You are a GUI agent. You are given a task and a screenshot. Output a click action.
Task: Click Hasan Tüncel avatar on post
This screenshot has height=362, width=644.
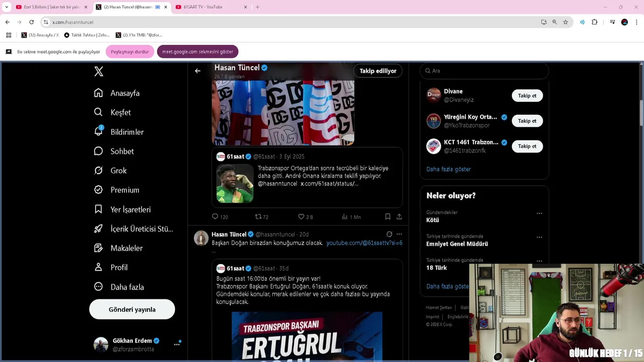click(201, 238)
